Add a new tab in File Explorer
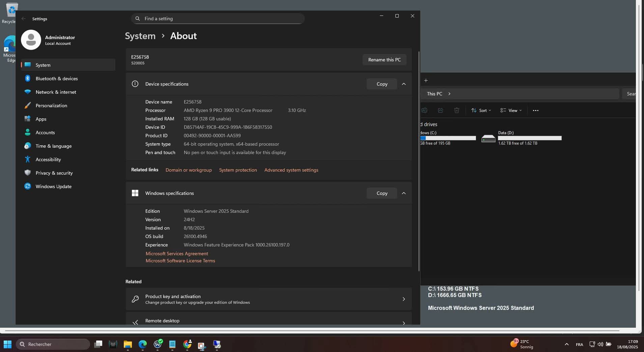This screenshot has width=644, height=352. point(426,80)
